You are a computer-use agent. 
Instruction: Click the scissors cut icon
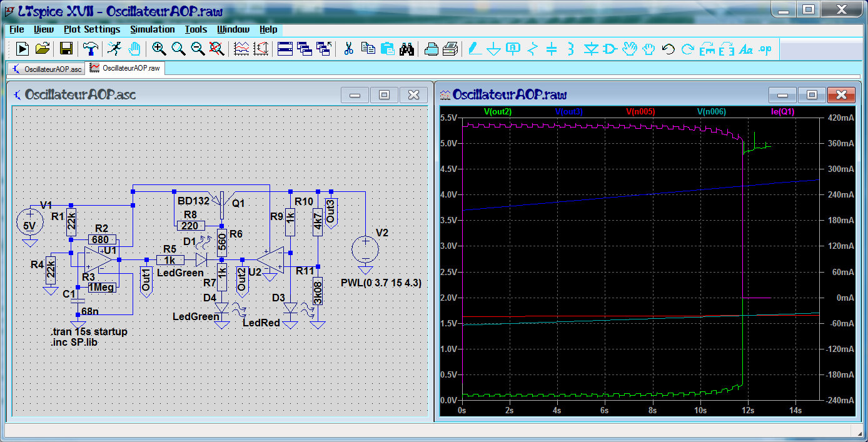click(349, 48)
